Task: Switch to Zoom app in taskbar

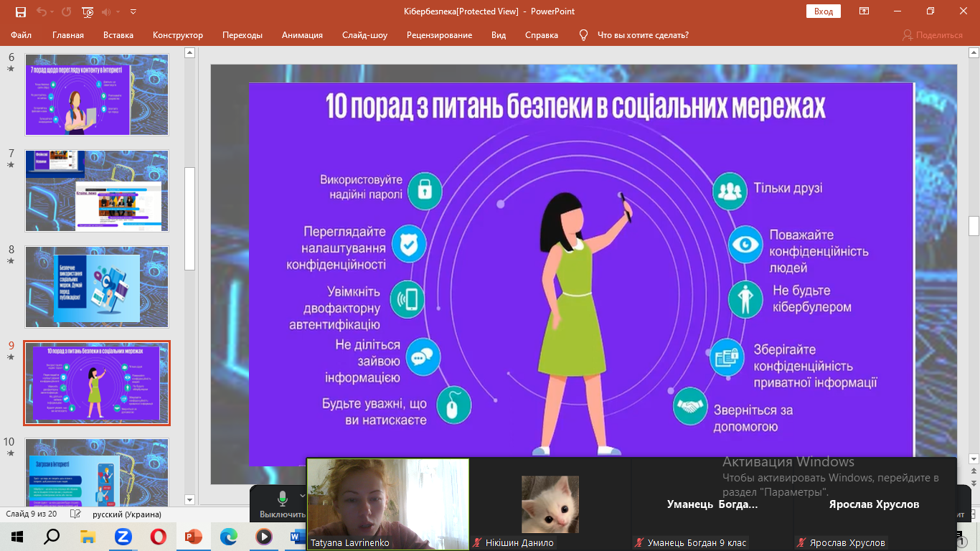Action: click(x=123, y=536)
